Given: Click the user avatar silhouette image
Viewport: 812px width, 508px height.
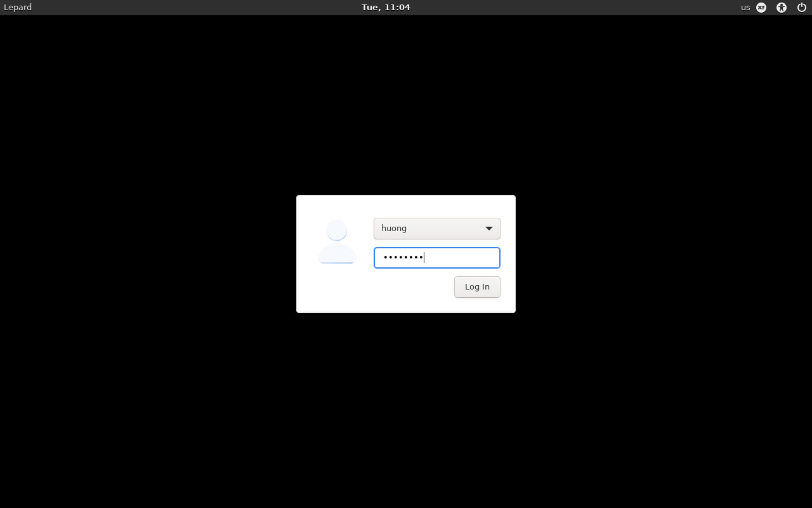Looking at the screenshot, I should point(337,242).
